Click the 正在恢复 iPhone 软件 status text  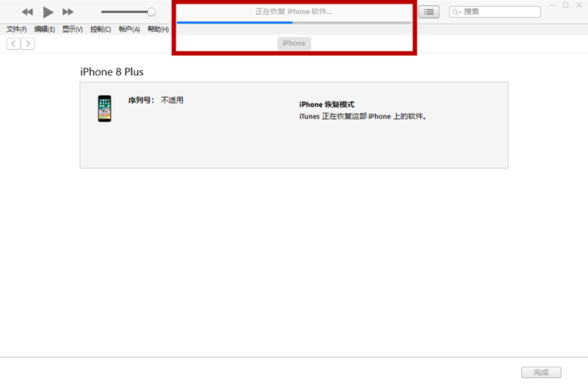(293, 12)
